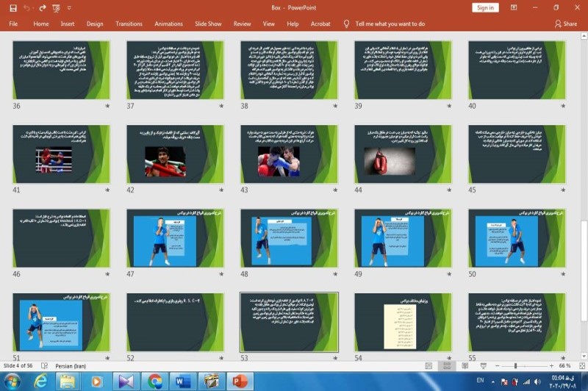588x391 pixels.
Task: Open Google Chrome from the taskbar
Action: (154, 381)
